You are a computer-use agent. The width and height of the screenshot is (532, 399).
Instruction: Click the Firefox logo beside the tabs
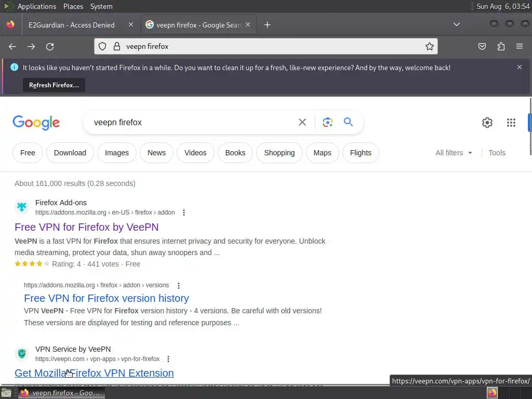click(x=10, y=24)
